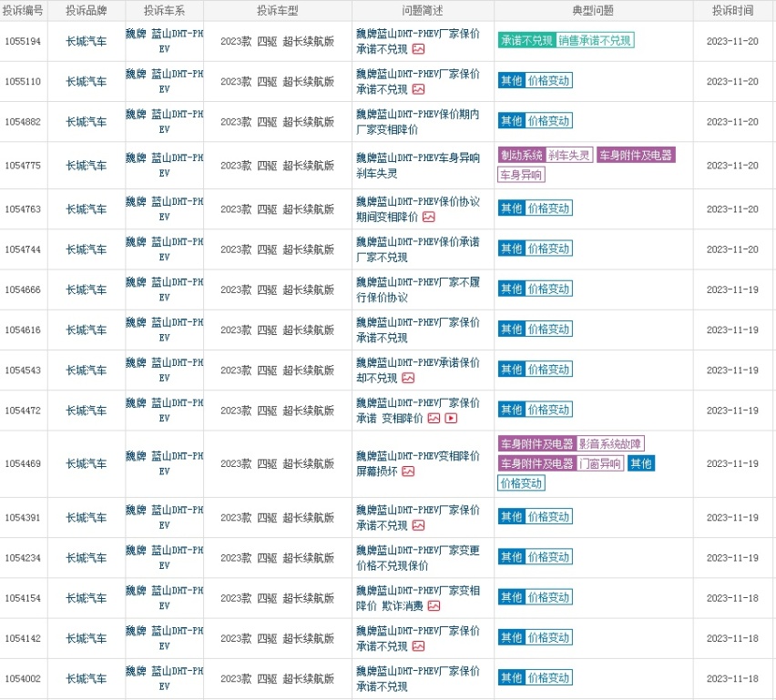776x700 pixels.
Task: Click the 投诉编号 column header
Action: 23,10
